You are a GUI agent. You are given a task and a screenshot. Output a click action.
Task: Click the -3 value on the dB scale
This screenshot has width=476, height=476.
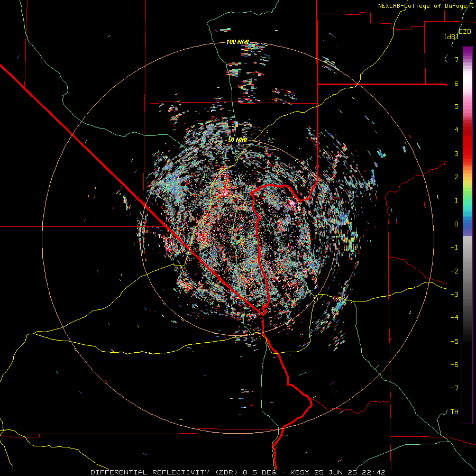pyautogui.click(x=454, y=295)
